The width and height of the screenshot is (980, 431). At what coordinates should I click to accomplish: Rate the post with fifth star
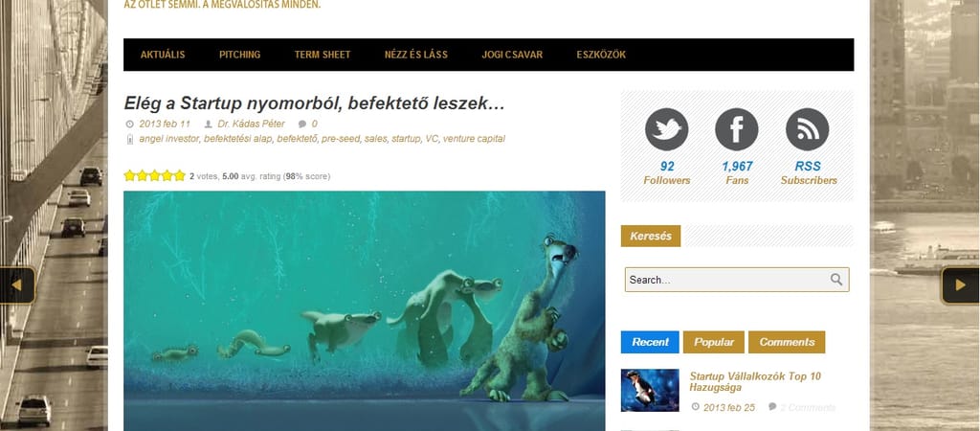pos(180,176)
